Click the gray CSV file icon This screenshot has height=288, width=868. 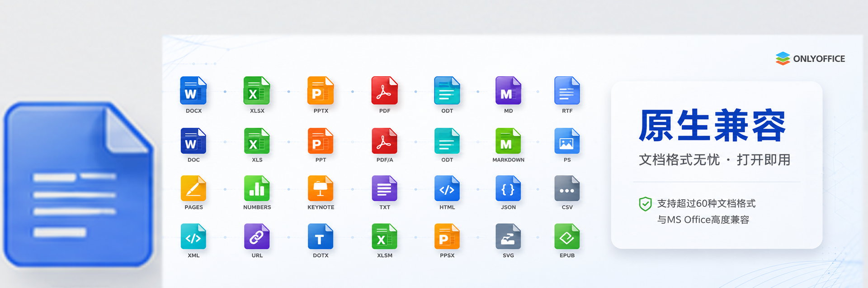(x=567, y=188)
